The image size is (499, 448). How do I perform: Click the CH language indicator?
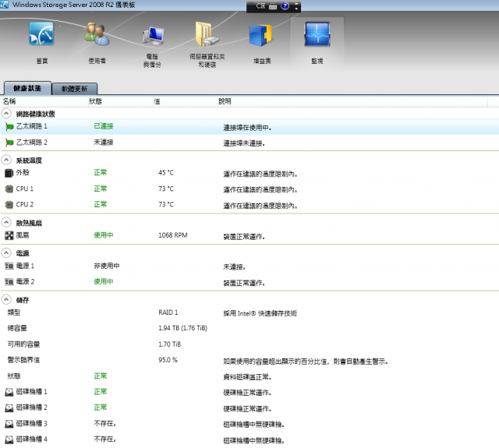pos(260,5)
